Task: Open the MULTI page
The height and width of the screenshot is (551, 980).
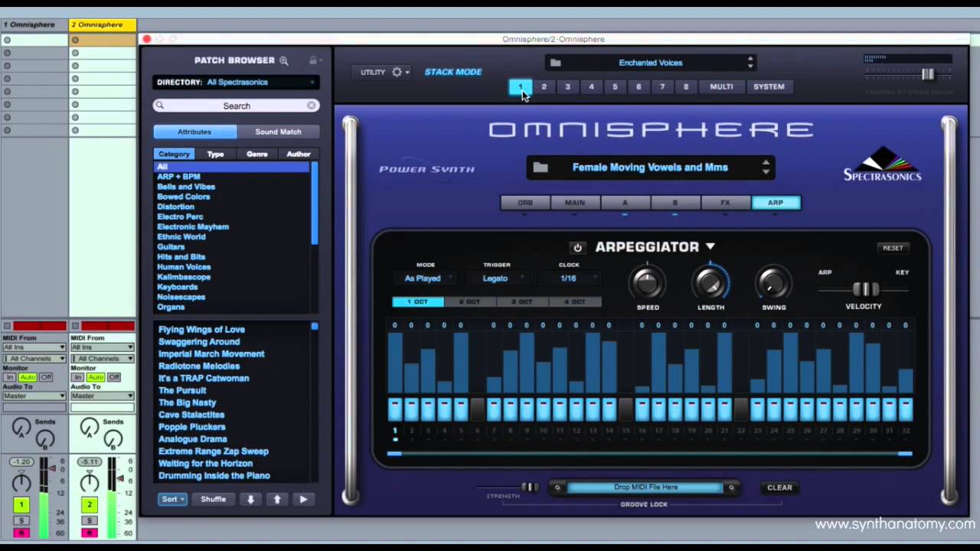Action: [721, 86]
